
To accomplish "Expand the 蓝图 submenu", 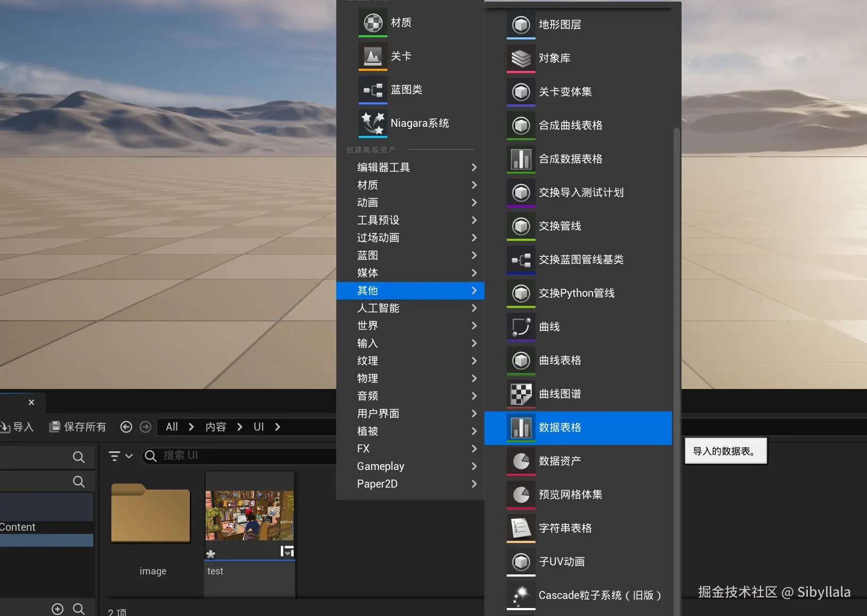I will (410, 255).
